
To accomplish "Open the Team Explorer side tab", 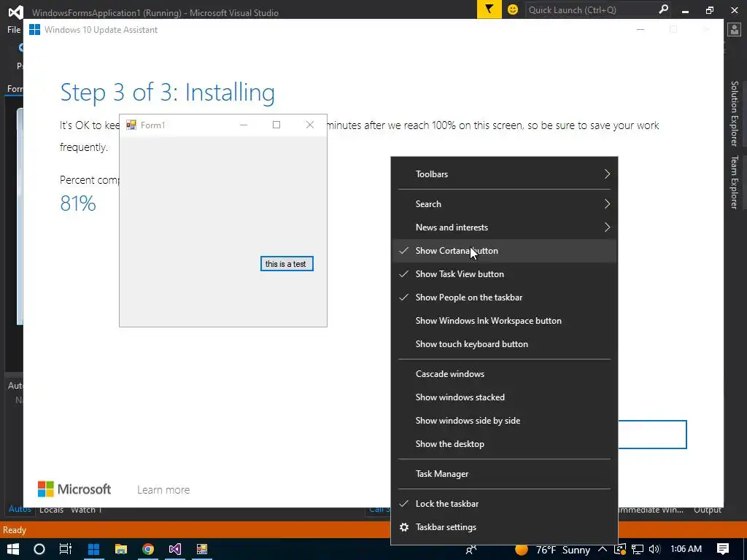I will tap(734, 182).
